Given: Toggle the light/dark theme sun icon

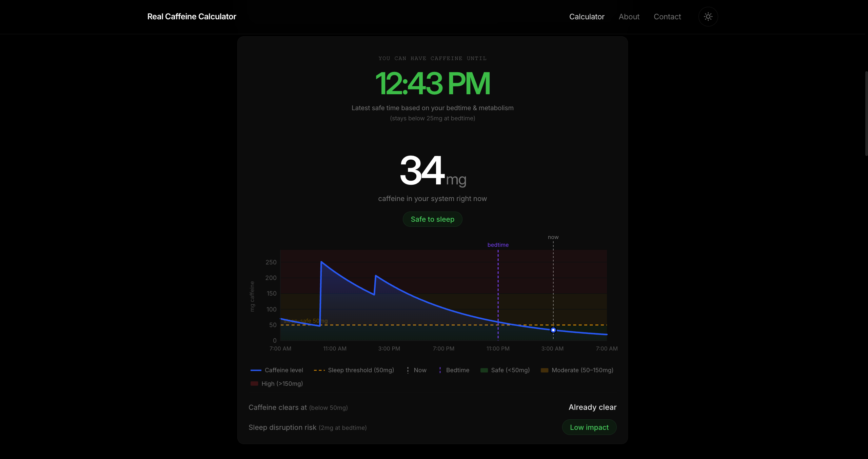Looking at the screenshot, I should point(708,17).
